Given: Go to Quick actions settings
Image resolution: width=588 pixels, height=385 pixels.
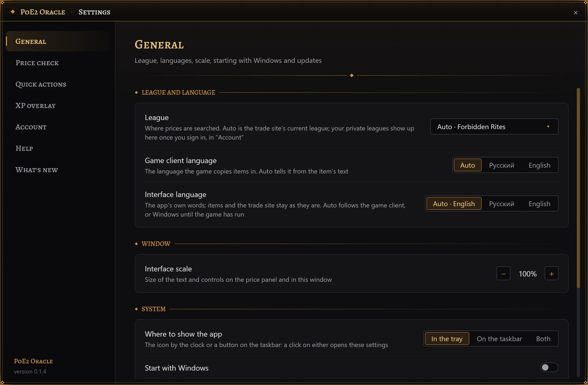Looking at the screenshot, I should pyautogui.click(x=57, y=84).
